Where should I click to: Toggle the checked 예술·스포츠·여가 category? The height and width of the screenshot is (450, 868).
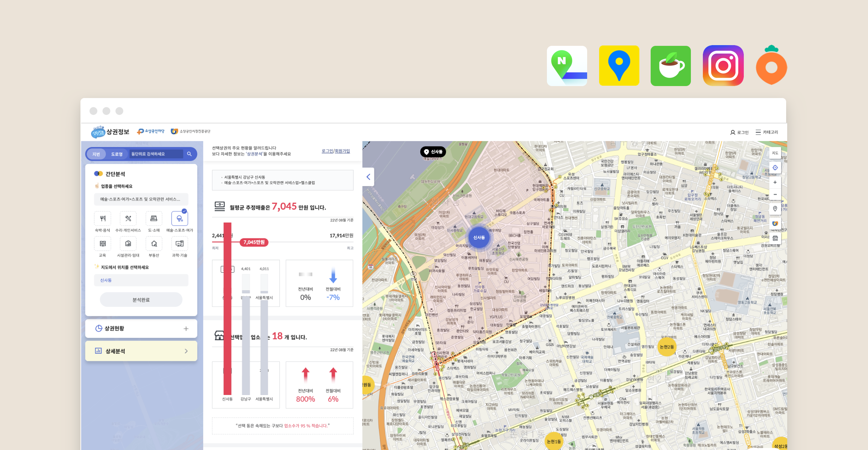coord(180,219)
